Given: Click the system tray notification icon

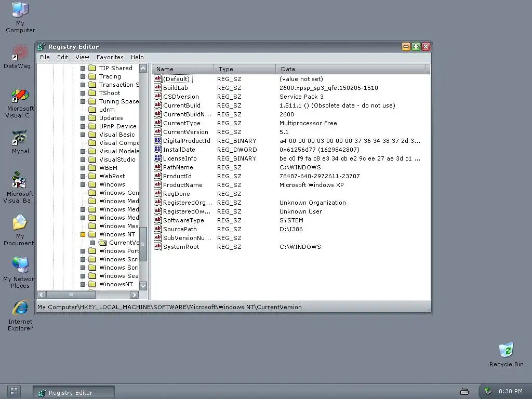Looking at the screenshot, I should (x=488, y=391).
